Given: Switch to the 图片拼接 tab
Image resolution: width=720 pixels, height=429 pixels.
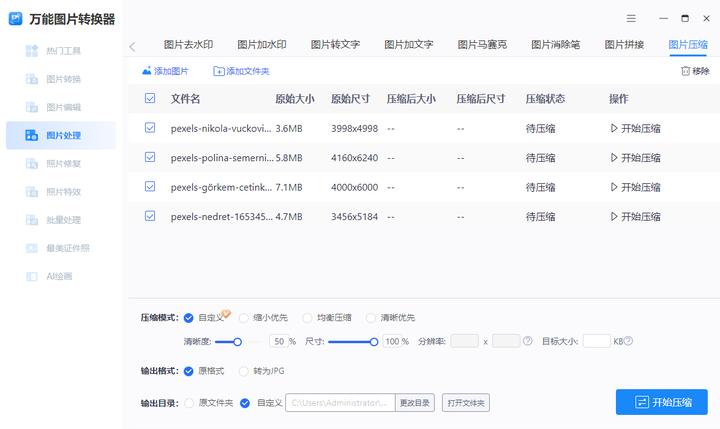Looking at the screenshot, I should click(x=624, y=45).
